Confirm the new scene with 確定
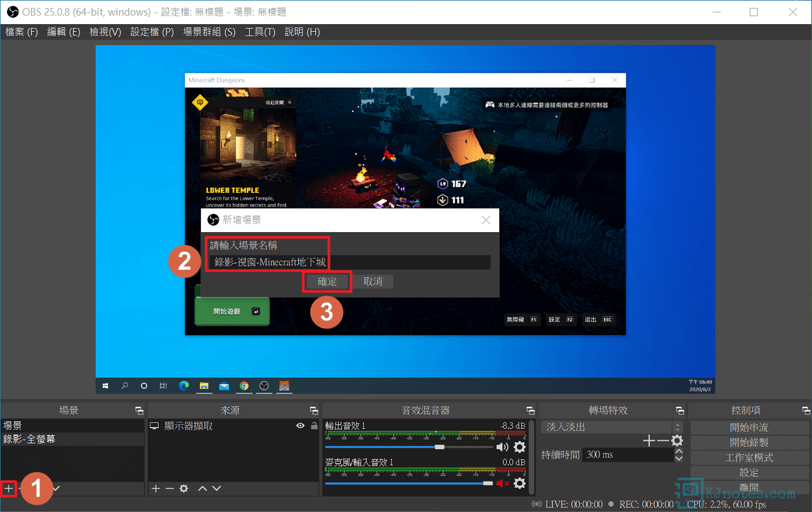Screen dimensions: 812x512 click(x=327, y=281)
